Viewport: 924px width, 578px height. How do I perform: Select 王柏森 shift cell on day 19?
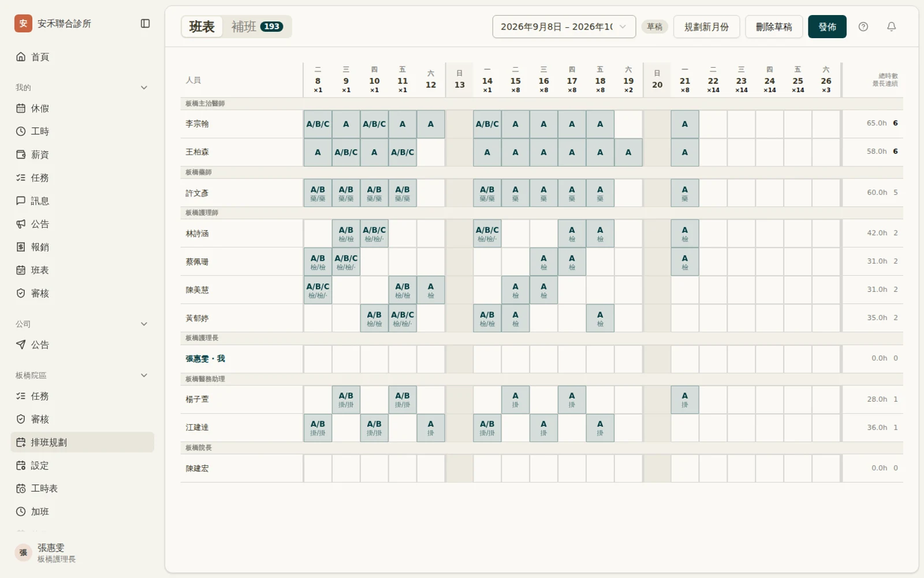coord(628,153)
